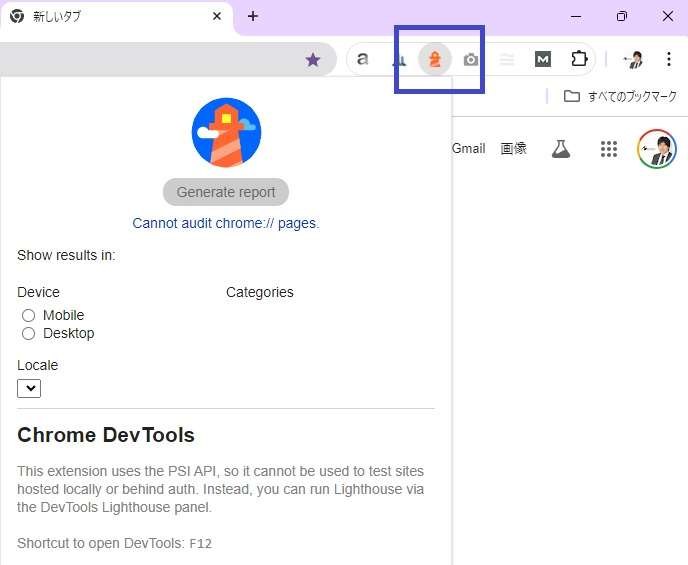This screenshot has height=565, width=688.
Task: Open the Gmail link
Action: (x=468, y=149)
